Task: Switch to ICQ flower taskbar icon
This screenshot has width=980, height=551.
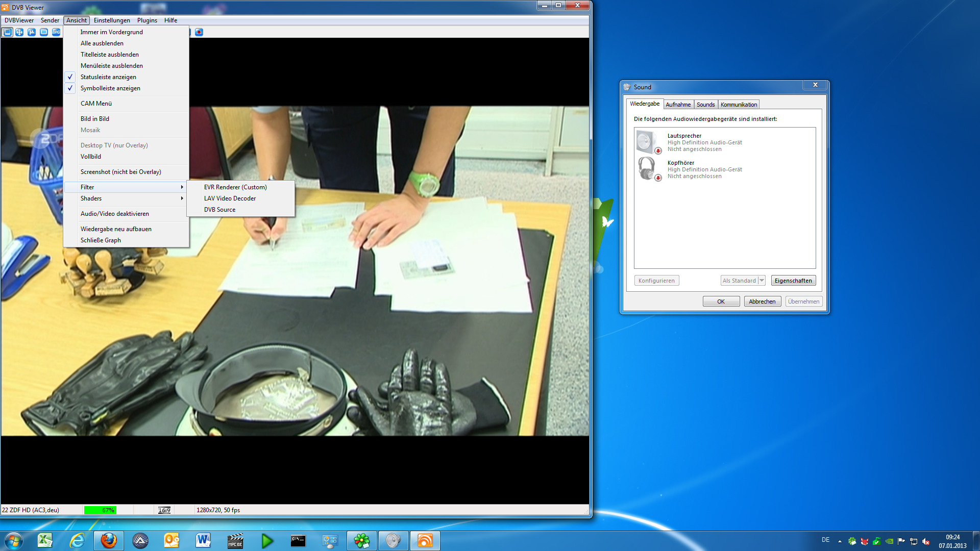Action: (x=362, y=540)
